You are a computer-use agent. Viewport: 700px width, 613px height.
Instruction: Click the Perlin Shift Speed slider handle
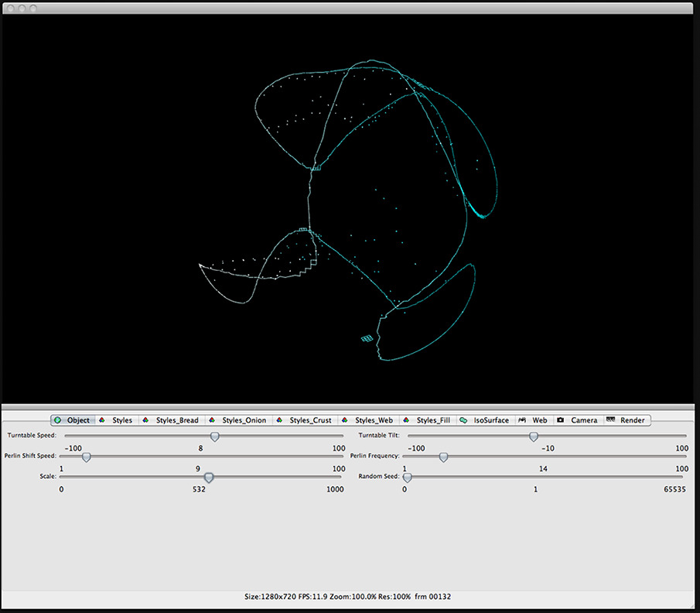click(x=87, y=457)
